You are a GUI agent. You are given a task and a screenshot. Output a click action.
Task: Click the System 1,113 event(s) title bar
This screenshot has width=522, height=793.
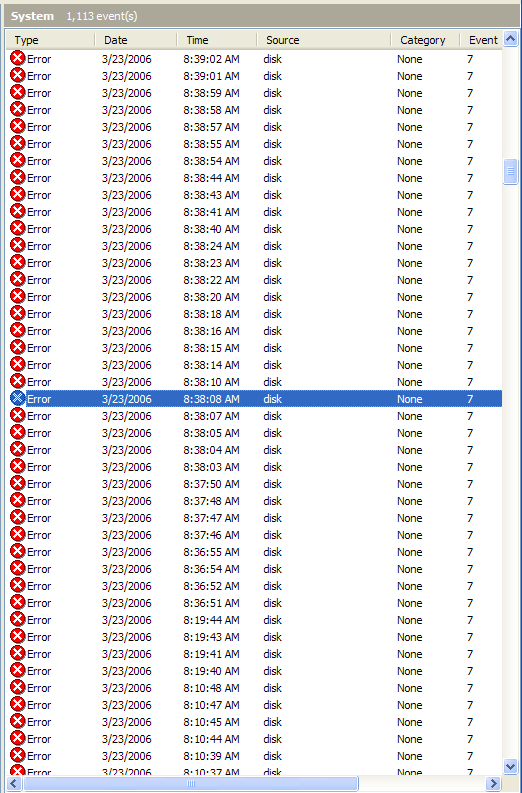(x=262, y=16)
